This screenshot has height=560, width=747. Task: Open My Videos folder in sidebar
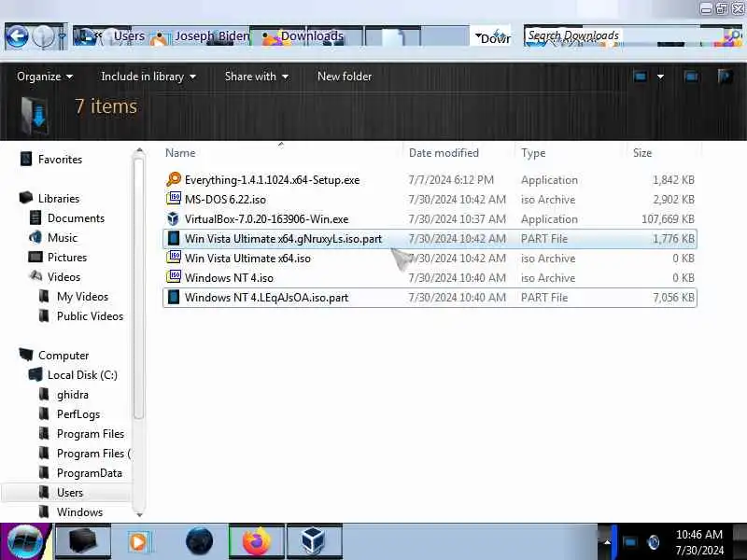click(x=82, y=296)
